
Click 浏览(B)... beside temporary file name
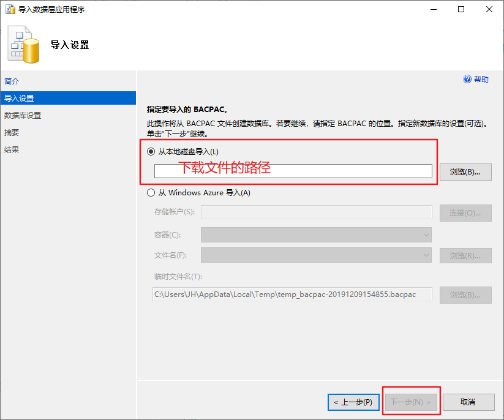click(465, 295)
